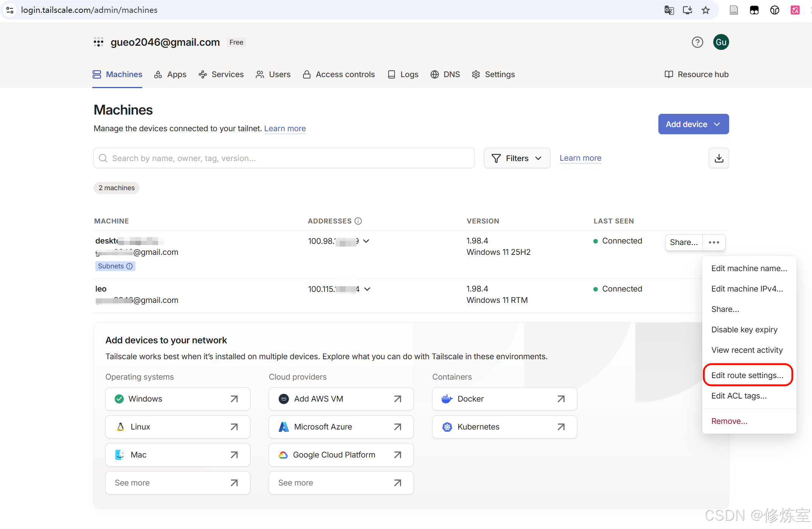Click the translate page icon in address bar

[669, 10]
